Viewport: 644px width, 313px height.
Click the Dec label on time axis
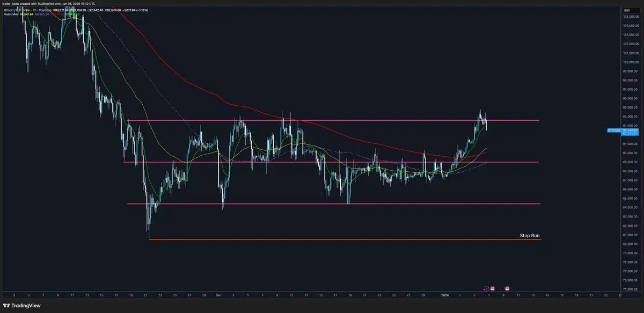[218, 295]
